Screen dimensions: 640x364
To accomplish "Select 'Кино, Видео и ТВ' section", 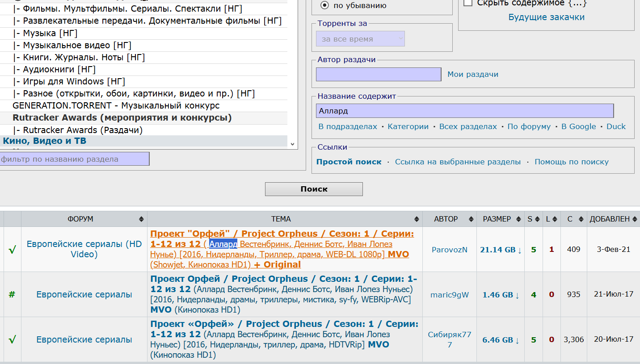I will tap(45, 141).
